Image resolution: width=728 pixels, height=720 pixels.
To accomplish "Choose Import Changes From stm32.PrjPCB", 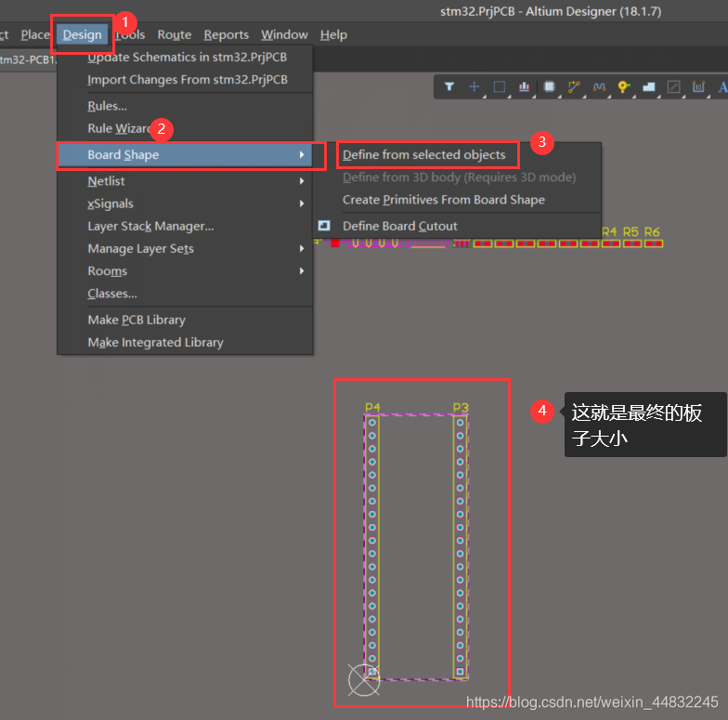I will pos(186,80).
